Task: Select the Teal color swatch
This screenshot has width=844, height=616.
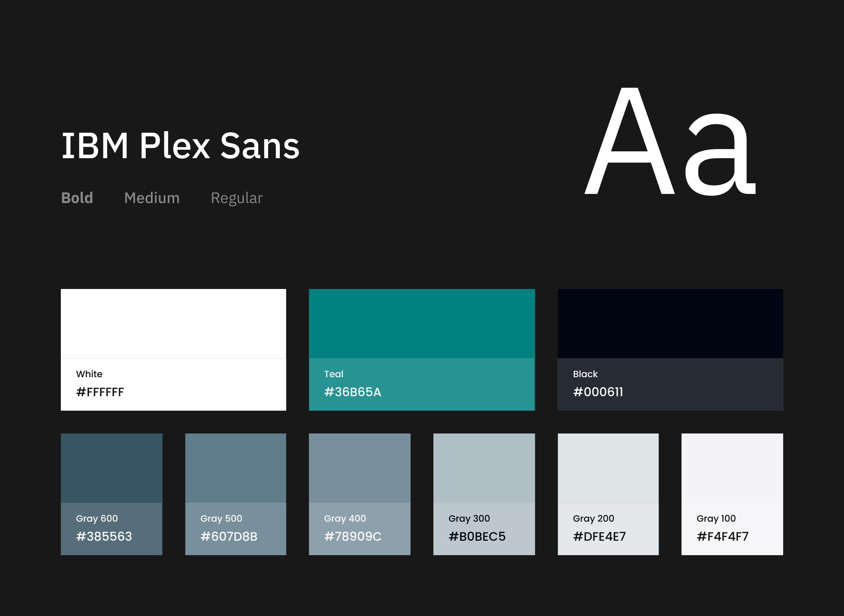Action: coord(422,324)
